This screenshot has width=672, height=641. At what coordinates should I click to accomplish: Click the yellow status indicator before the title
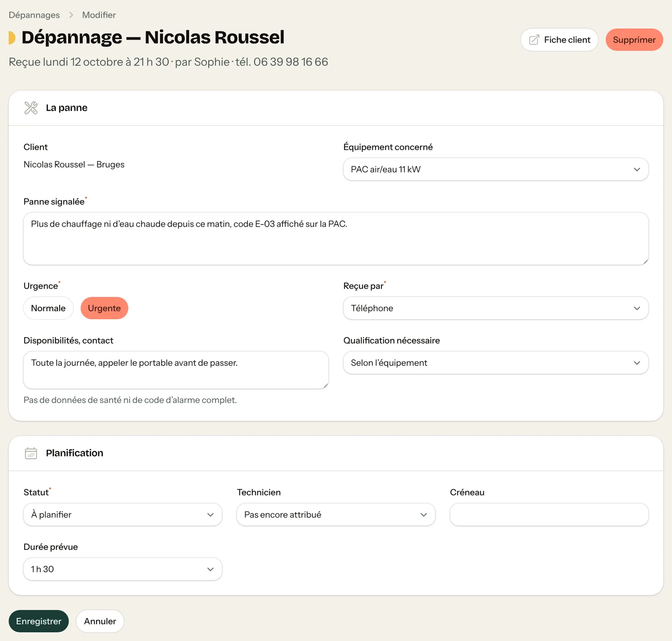coord(12,37)
